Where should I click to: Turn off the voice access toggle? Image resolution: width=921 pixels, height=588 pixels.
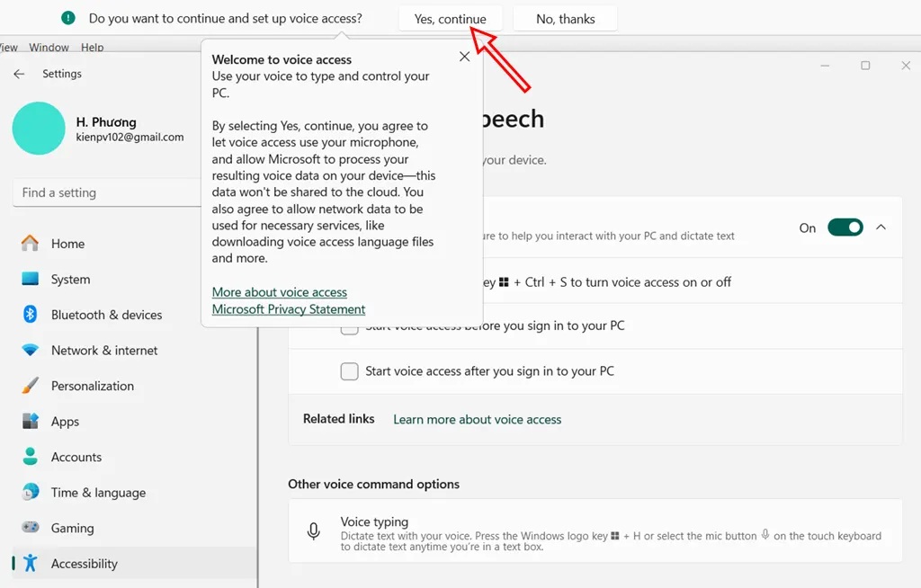(845, 227)
